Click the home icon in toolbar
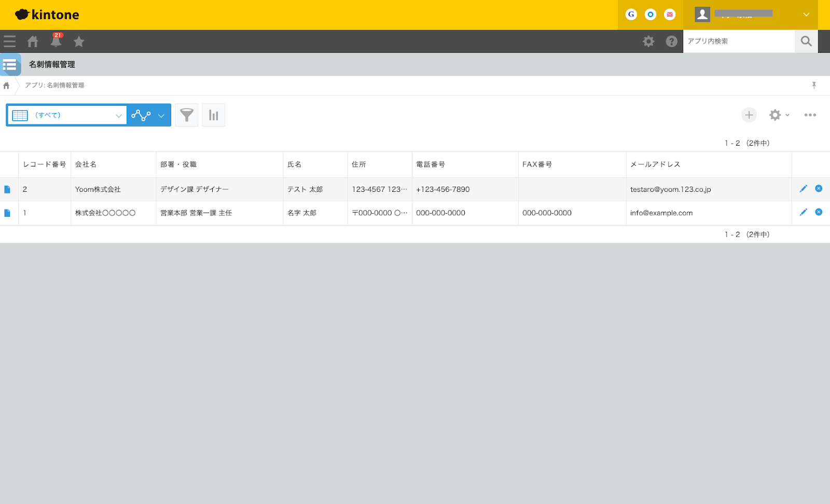Screen dimensions: 830x504 pyautogui.click(x=33, y=41)
